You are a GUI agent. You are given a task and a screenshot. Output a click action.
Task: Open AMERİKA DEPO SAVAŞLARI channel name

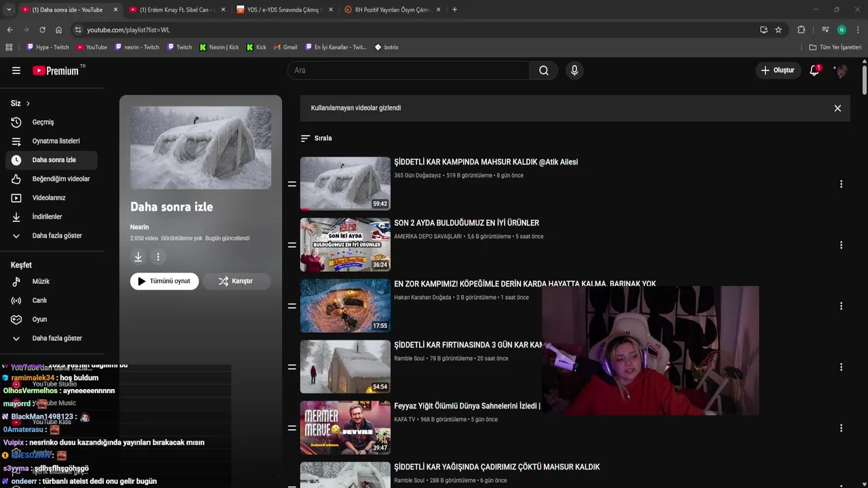[x=428, y=237]
